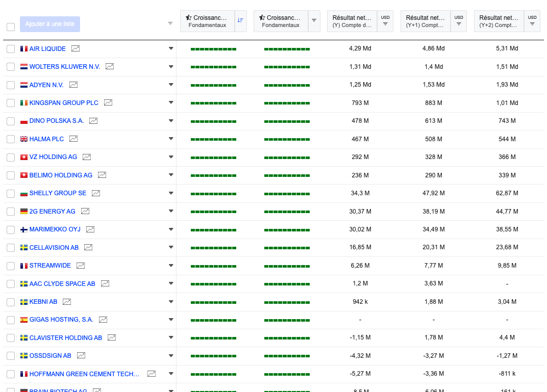Open chart icon next to BELIMO HOLDING AG
The height and width of the screenshot is (392, 547).
[x=102, y=175]
